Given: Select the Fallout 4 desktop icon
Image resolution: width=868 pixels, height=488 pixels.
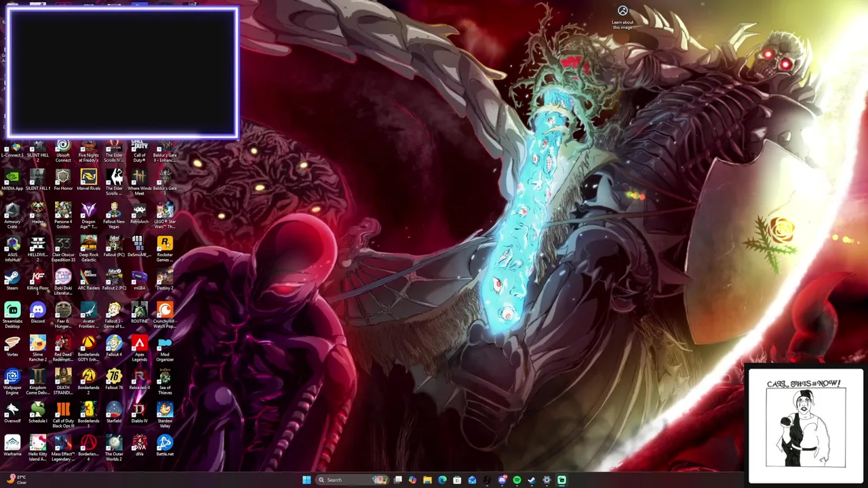Looking at the screenshot, I should coord(114,347).
